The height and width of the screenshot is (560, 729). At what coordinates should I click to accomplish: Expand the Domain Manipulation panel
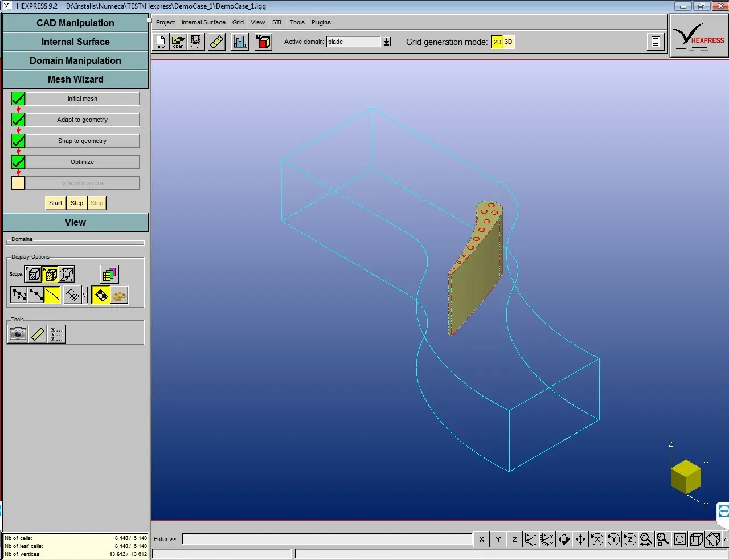pos(75,61)
